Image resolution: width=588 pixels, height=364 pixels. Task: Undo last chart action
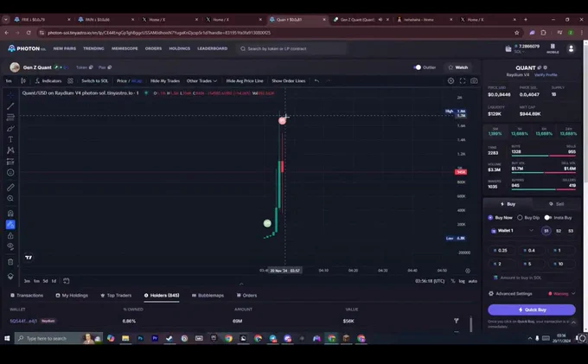pyautogui.click(x=316, y=80)
